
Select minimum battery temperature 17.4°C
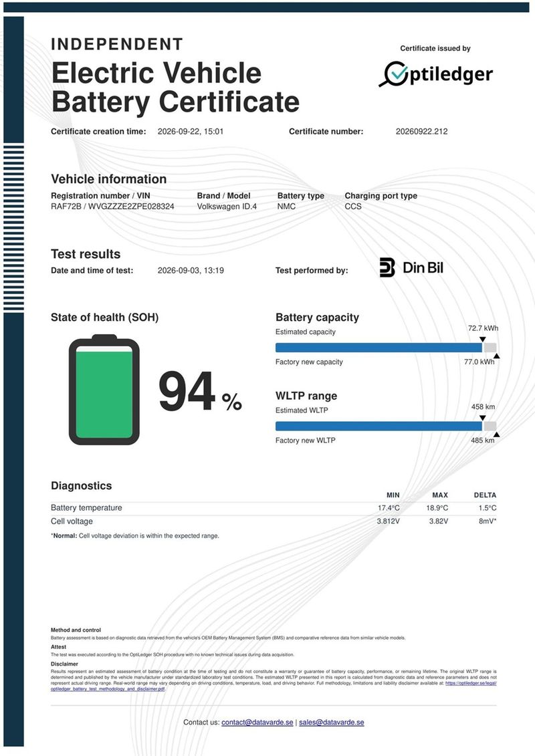[389, 508]
